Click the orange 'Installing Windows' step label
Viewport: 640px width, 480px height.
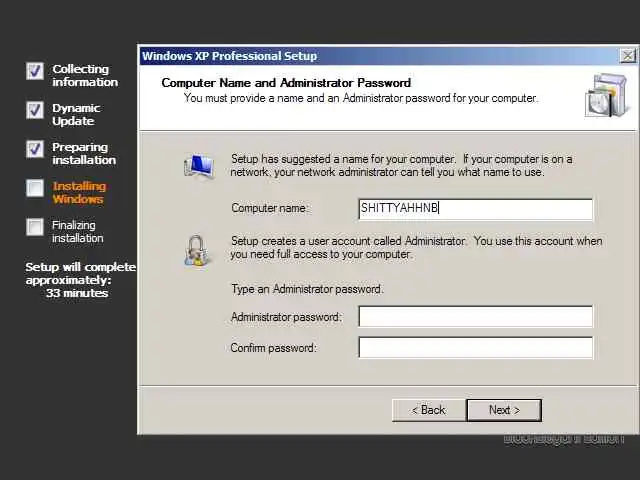[79, 193]
